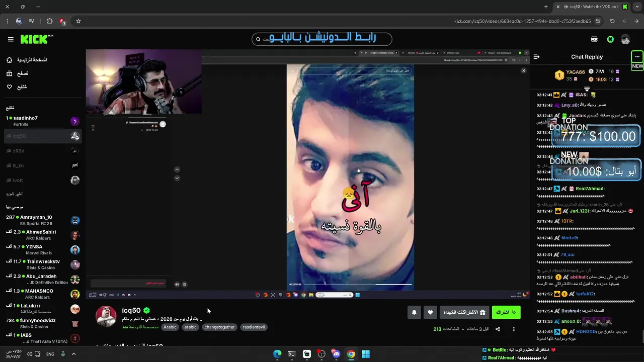Click the up chevron in streamed TikTok view

coord(177,169)
